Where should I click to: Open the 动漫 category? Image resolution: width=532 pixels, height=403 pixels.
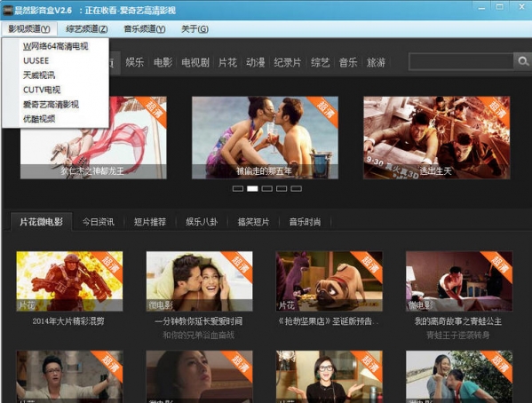click(x=256, y=62)
